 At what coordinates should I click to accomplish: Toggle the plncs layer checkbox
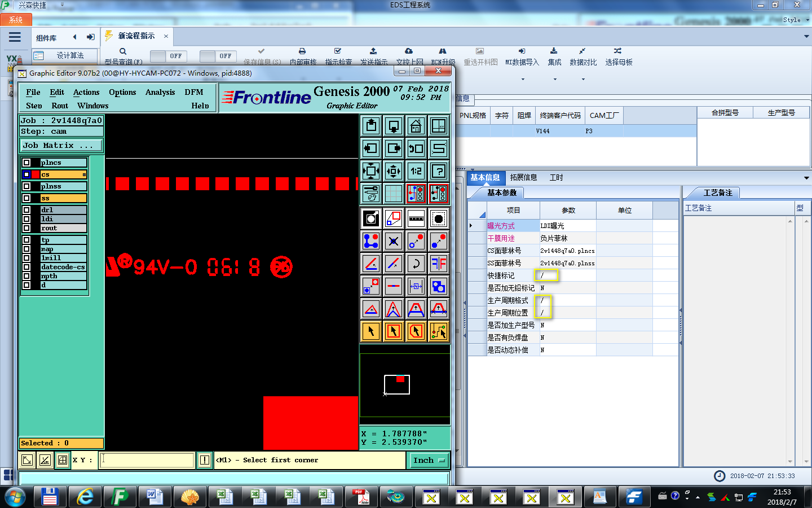point(27,163)
